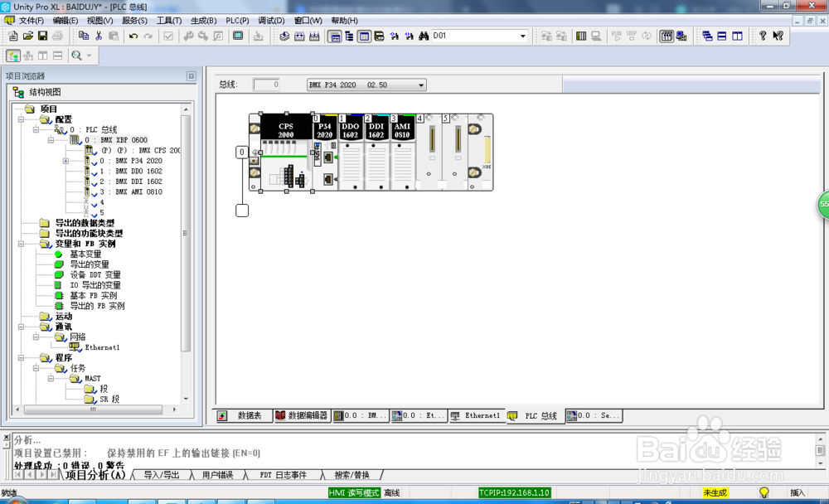Screen dimensions: 829x504
Task: Open the 文件(F) menu
Action: coord(32,20)
